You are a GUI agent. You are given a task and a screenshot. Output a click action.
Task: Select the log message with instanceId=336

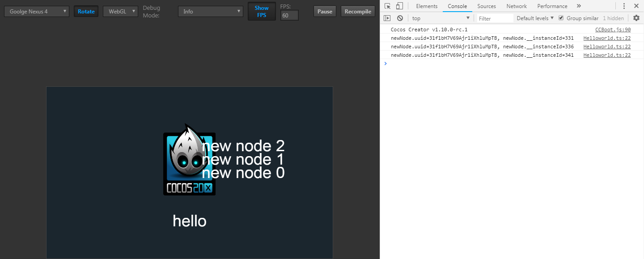click(x=482, y=47)
